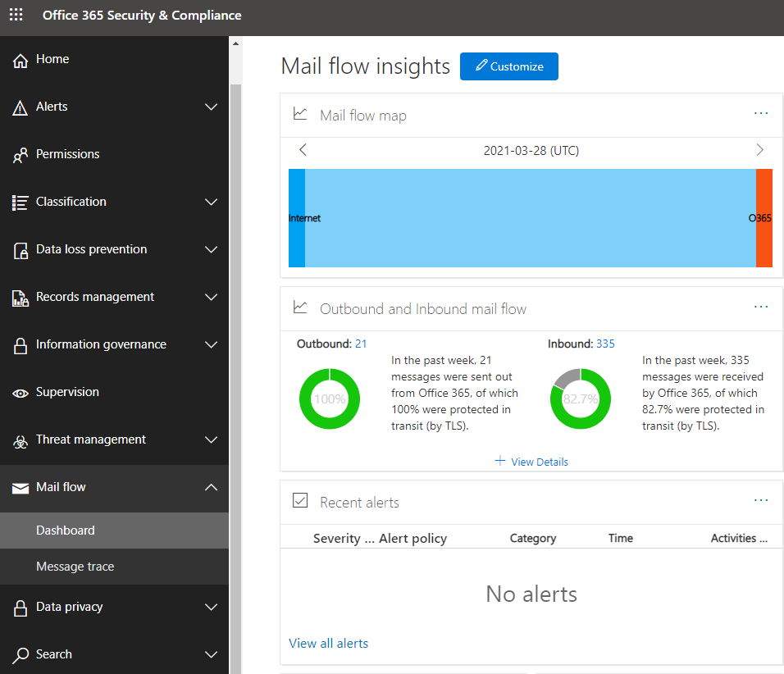Expand the Threat management chevron
The height and width of the screenshot is (674, 784).
tap(212, 440)
